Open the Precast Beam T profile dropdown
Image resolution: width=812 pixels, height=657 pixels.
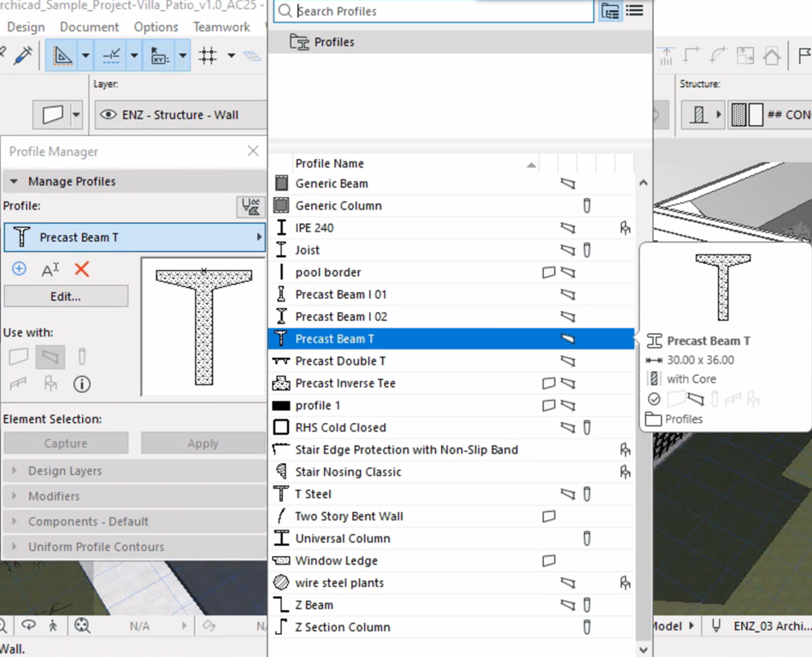[135, 238]
